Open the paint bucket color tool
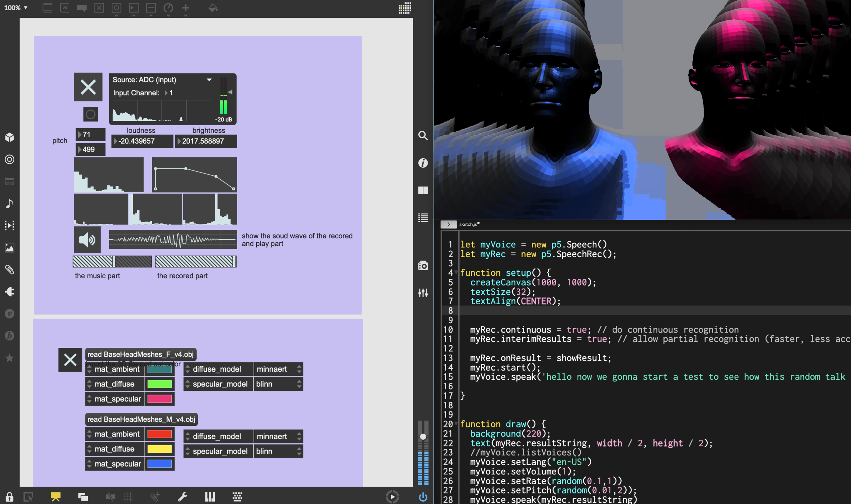851x504 pixels. click(213, 8)
